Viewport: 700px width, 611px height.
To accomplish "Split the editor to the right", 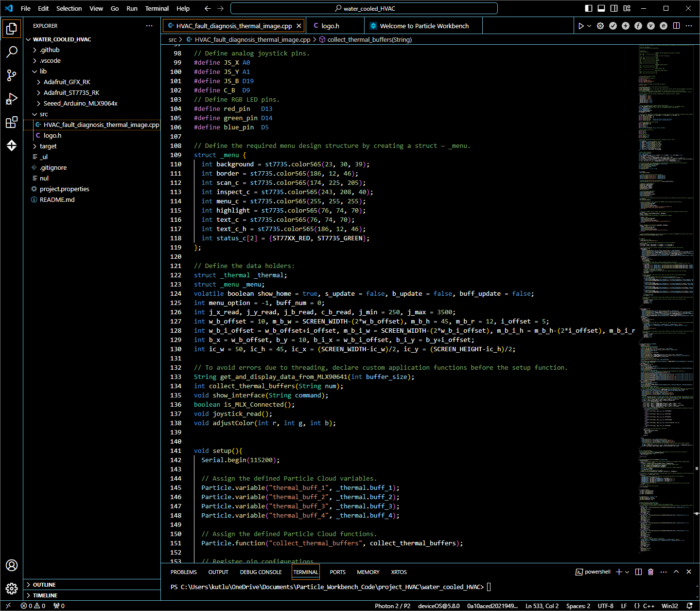I will coord(676,26).
